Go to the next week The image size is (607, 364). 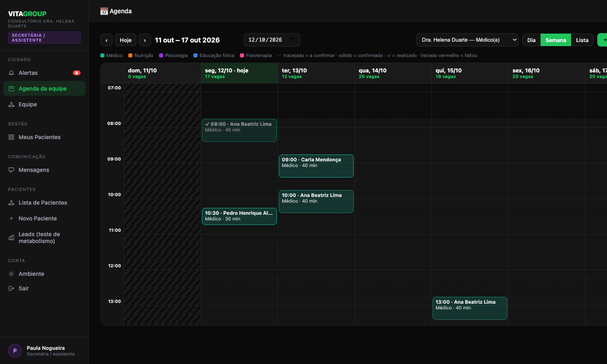coord(145,40)
